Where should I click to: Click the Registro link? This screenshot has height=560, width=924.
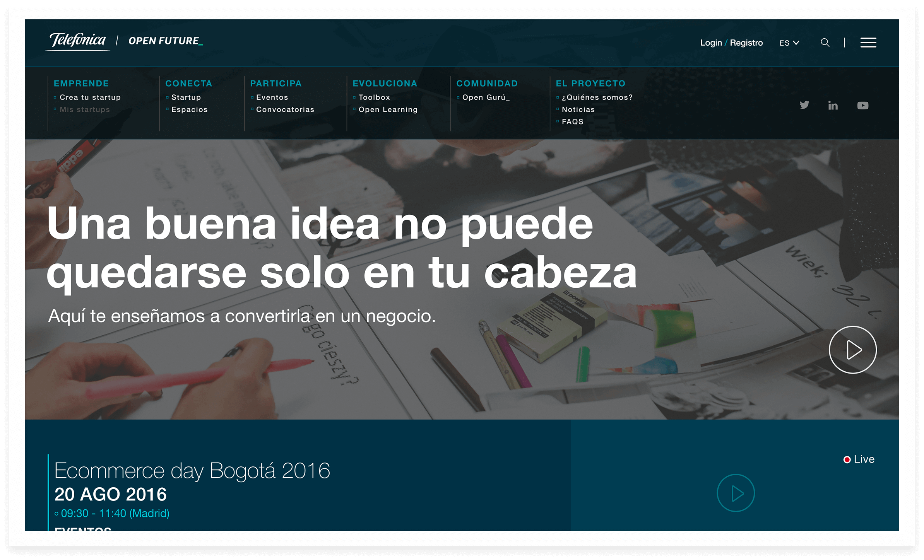746,43
